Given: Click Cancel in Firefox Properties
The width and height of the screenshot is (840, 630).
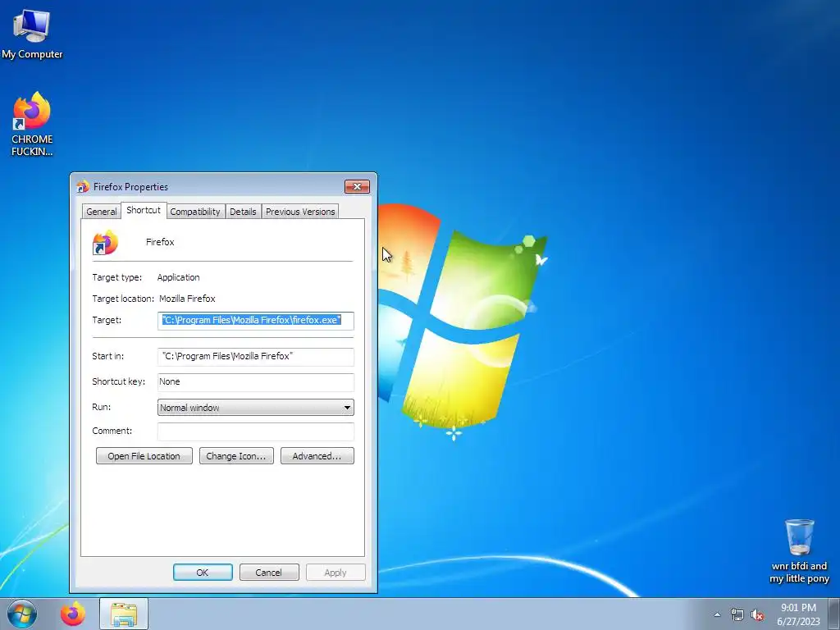Looking at the screenshot, I should pos(269,572).
